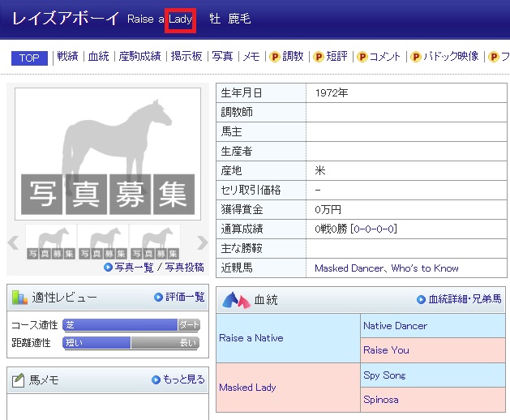This screenshot has height=420, width=510.
Task: Open the Who's to Know relative link
Action: click(x=425, y=268)
